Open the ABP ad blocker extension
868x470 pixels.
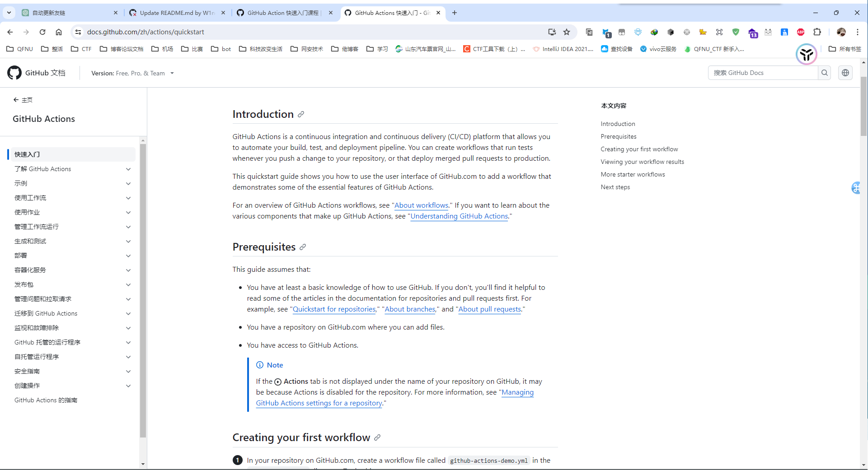801,32
